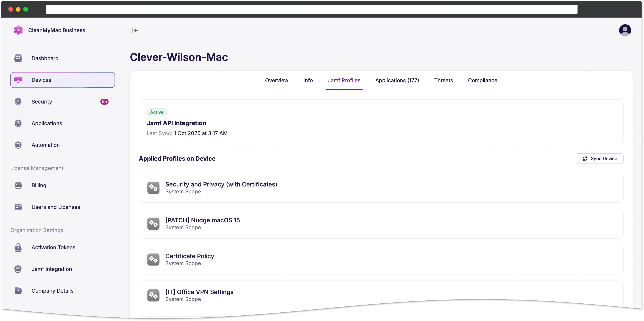Click the Certificate Policy gear icon
The image size is (644, 321).
153,260
